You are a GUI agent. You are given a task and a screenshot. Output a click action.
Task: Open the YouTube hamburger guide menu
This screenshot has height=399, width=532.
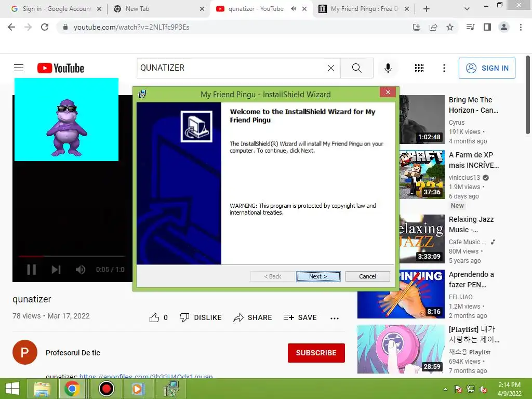[x=19, y=68]
